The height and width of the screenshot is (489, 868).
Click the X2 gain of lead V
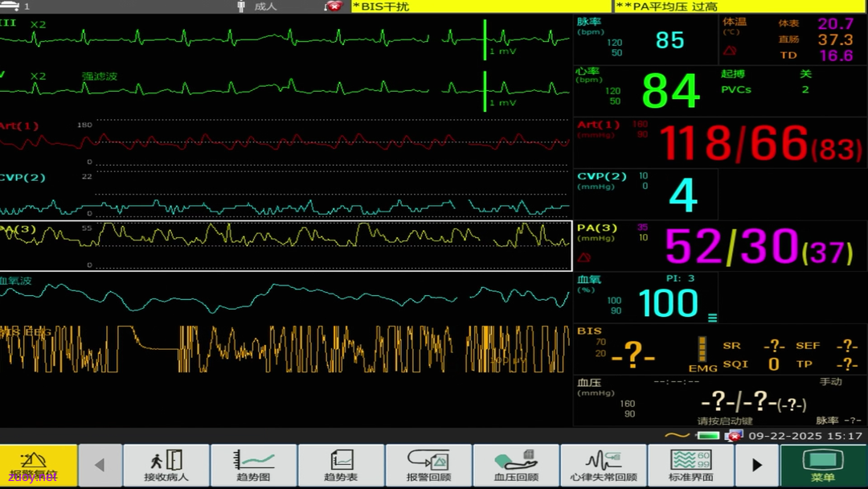pos(39,76)
